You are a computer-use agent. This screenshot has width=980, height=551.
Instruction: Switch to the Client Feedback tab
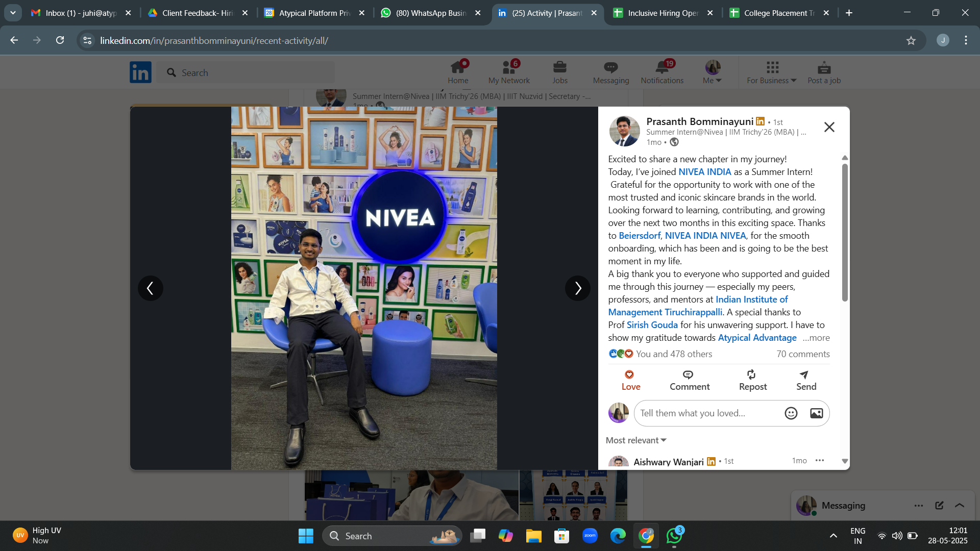pos(197,13)
